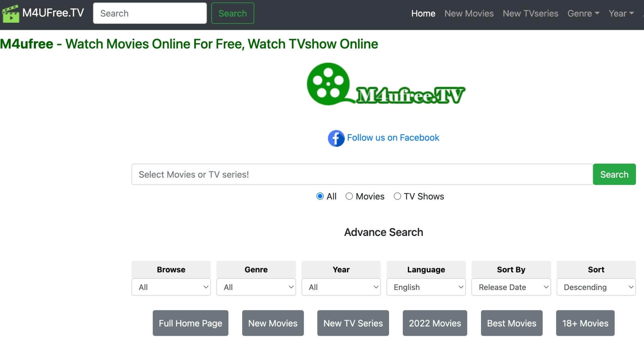The image size is (644, 362).
Task: Select the Movies radio button
Action: 349,196
